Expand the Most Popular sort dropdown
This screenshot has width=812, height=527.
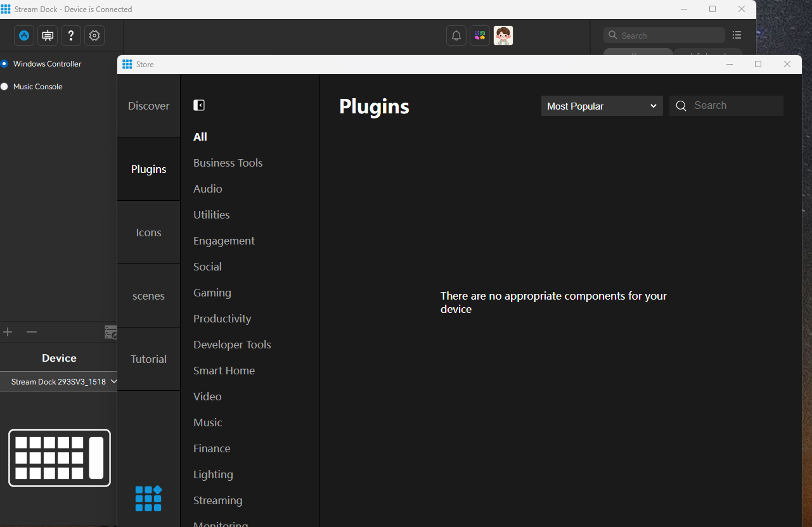602,106
